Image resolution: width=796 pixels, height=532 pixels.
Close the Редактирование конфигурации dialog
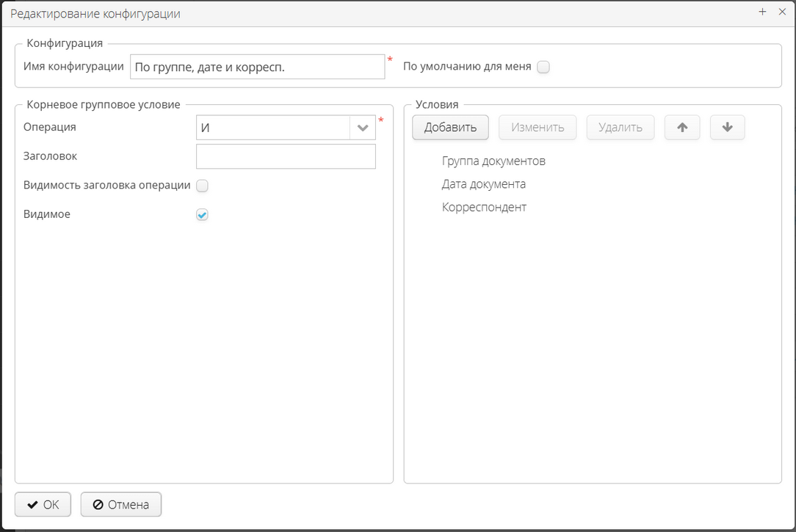point(782,12)
